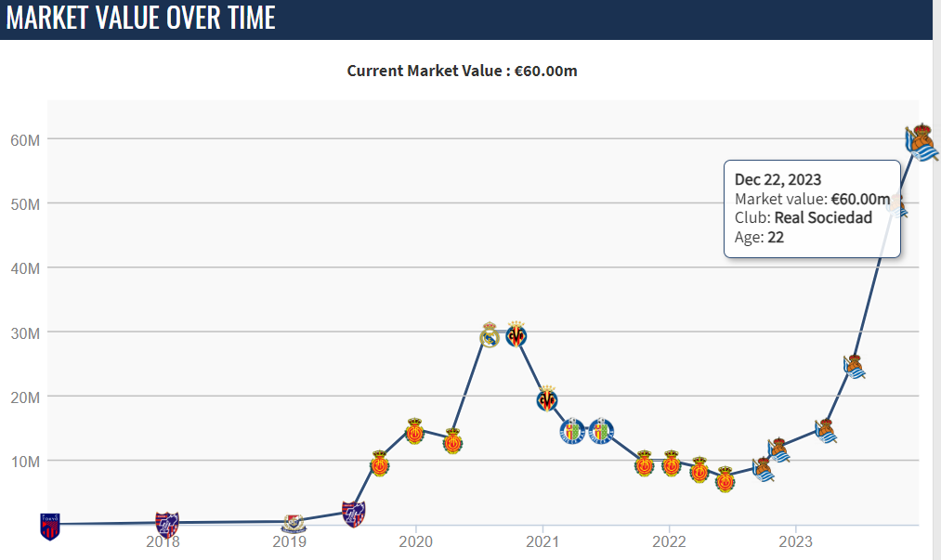This screenshot has height=560, width=941.
Task: Click the FC Tokyo crest in mid-2019
Action: point(354,513)
